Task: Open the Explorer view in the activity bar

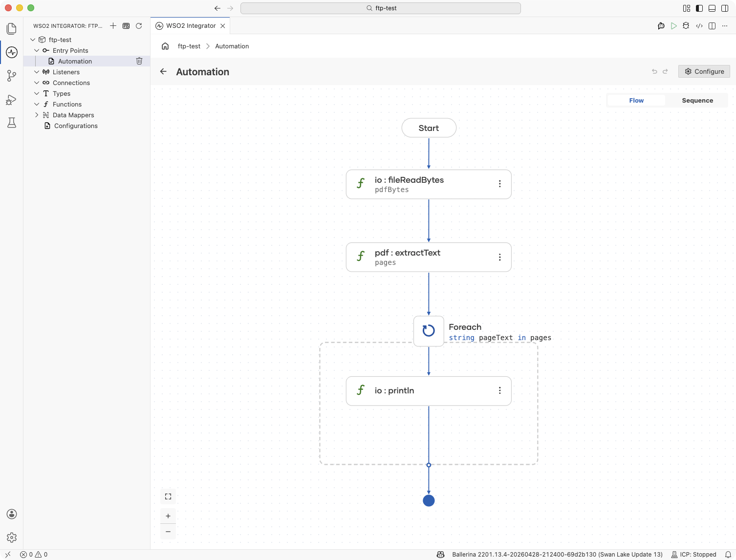Action: 12,29
